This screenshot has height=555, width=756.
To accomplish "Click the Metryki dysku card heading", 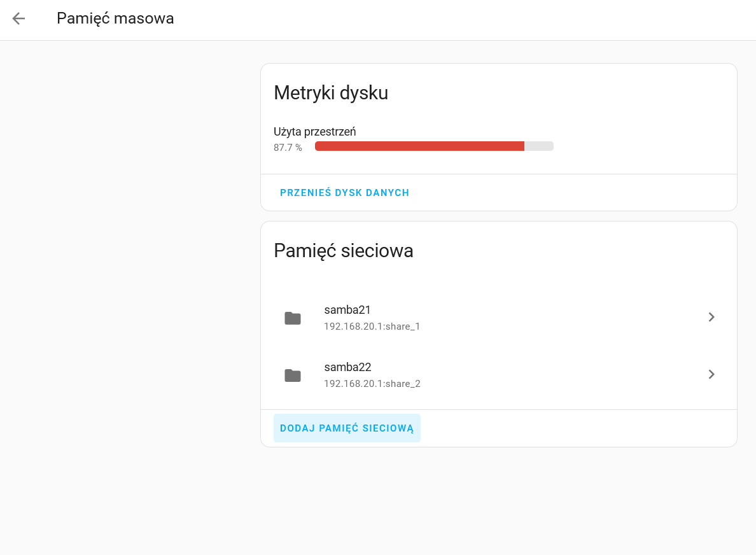I will (x=331, y=93).
